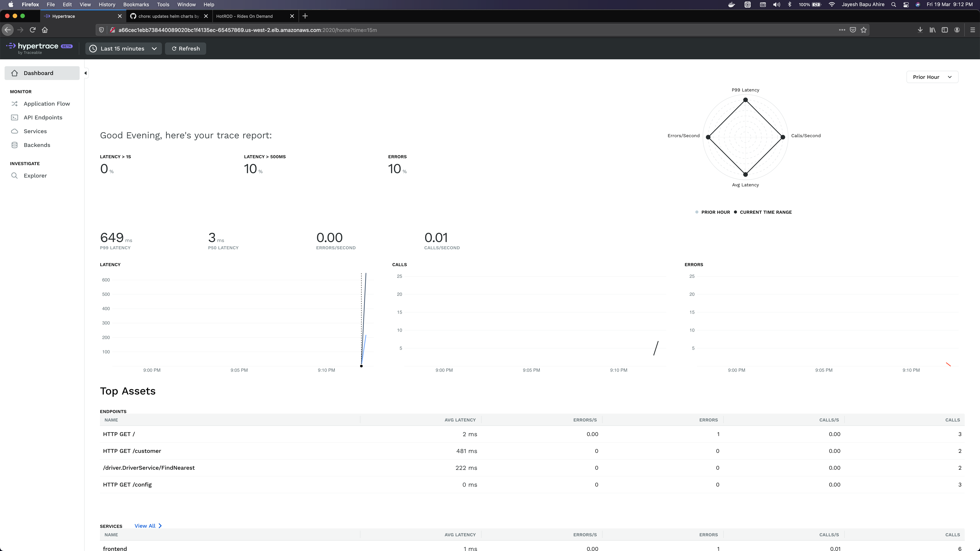
Task: Click the latency chart marker dot
Action: click(x=361, y=366)
